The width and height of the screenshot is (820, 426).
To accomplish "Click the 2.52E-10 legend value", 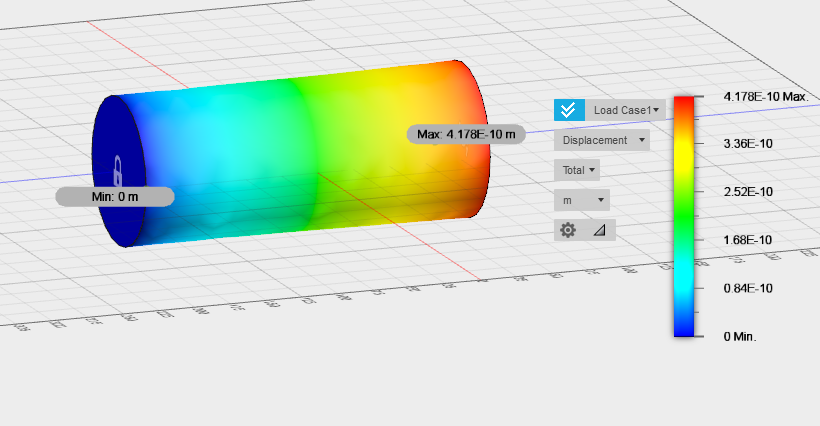I will [748, 192].
